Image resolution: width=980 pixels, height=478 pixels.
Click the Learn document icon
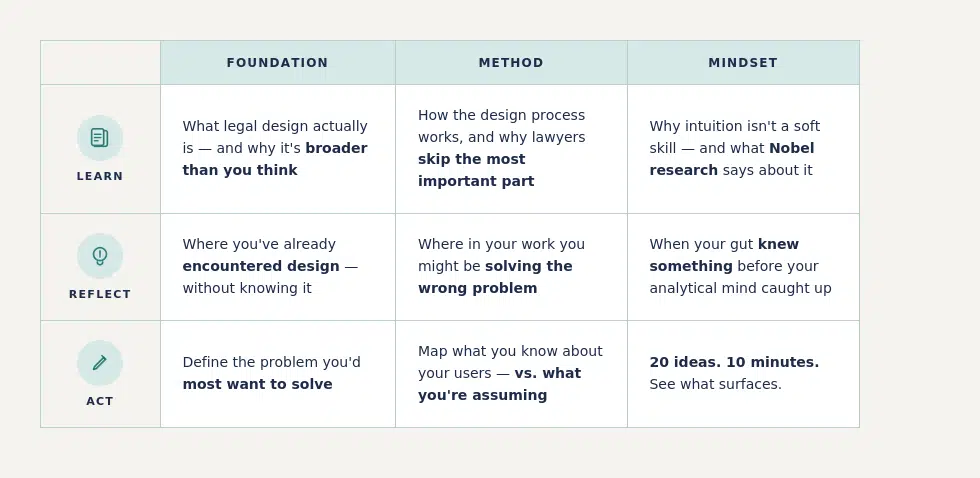(100, 137)
